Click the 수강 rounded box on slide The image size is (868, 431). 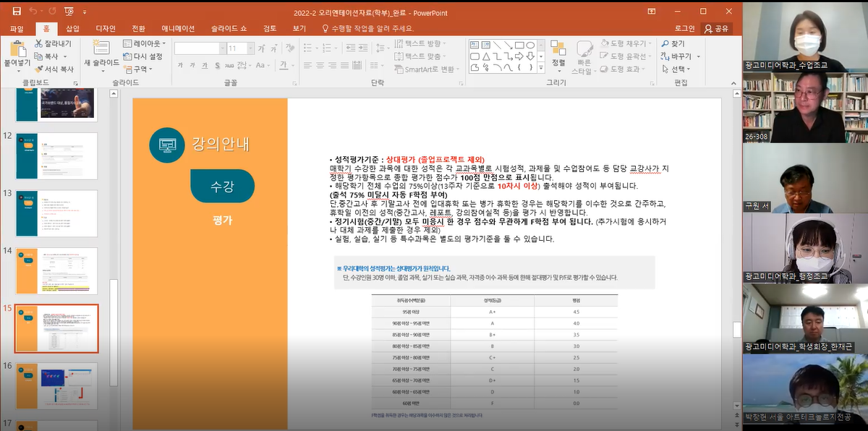[x=222, y=186]
